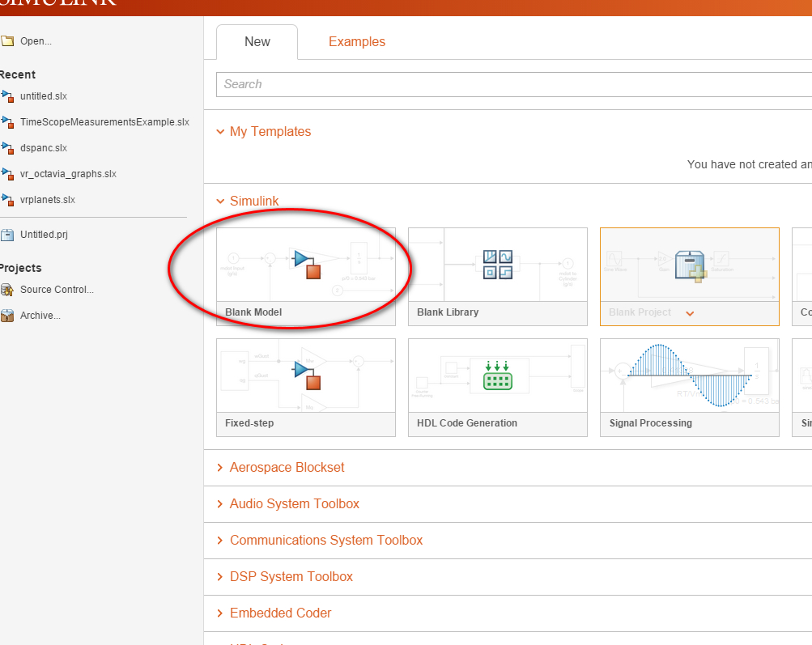The height and width of the screenshot is (645, 812).
Task: Click the vr_octavia_graphs.slx model icon
Action: 7,174
